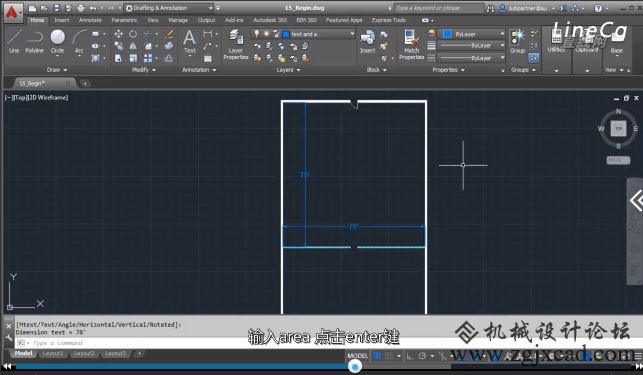Switch to the Annotate ribbon tab
The width and height of the screenshot is (643, 375).
(x=90, y=20)
